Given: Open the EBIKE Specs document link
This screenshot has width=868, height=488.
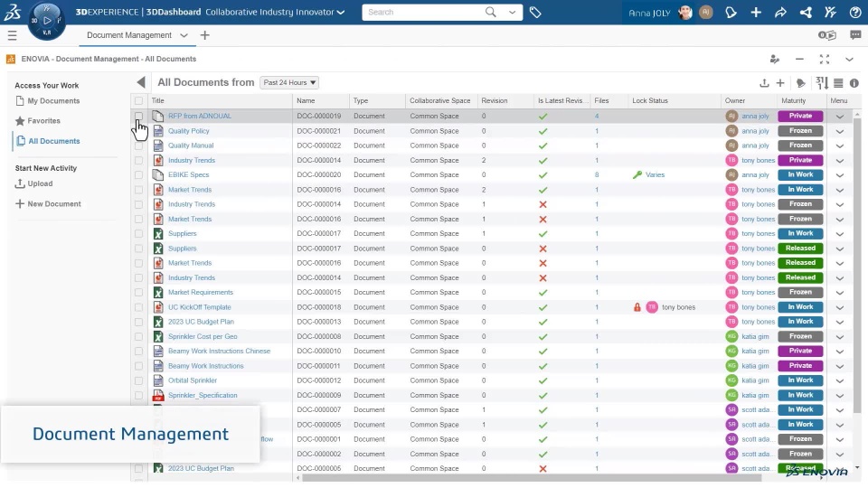Looking at the screenshot, I should click(188, 174).
